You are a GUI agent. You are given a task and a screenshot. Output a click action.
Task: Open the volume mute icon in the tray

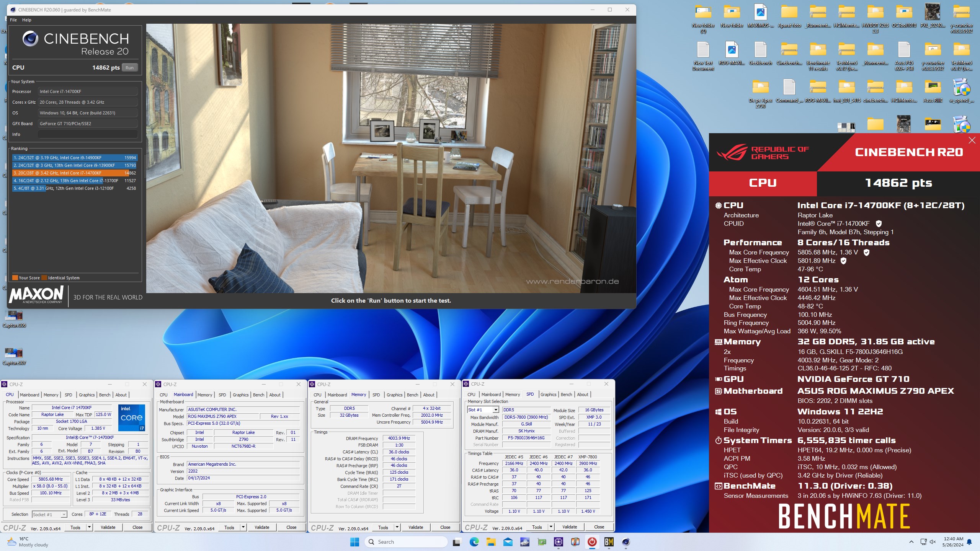tap(933, 542)
